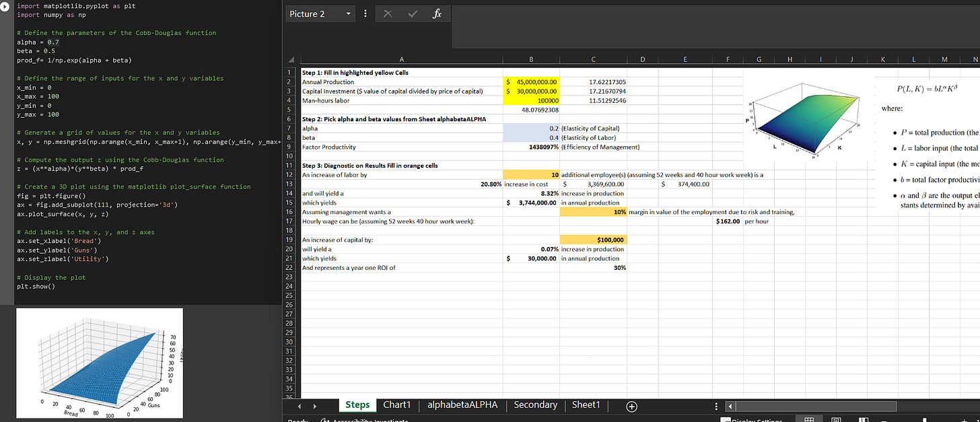Open the Insert Function fx dialog
The image size is (980, 422).
coord(437,13)
